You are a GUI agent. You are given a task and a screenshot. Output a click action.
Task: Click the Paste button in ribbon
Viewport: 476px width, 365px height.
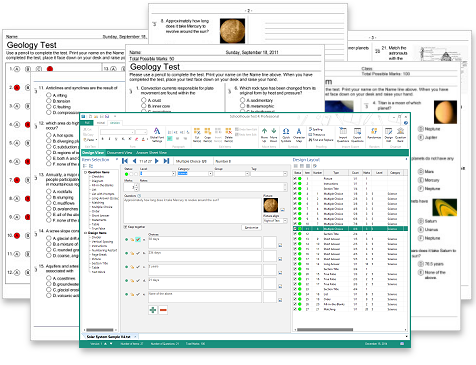coord(89,140)
